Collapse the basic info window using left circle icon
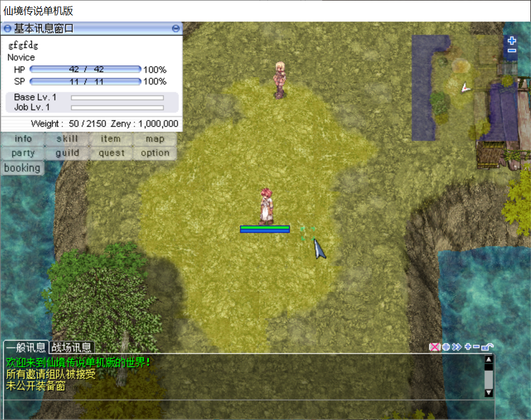531x420 pixels. click(7, 29)
